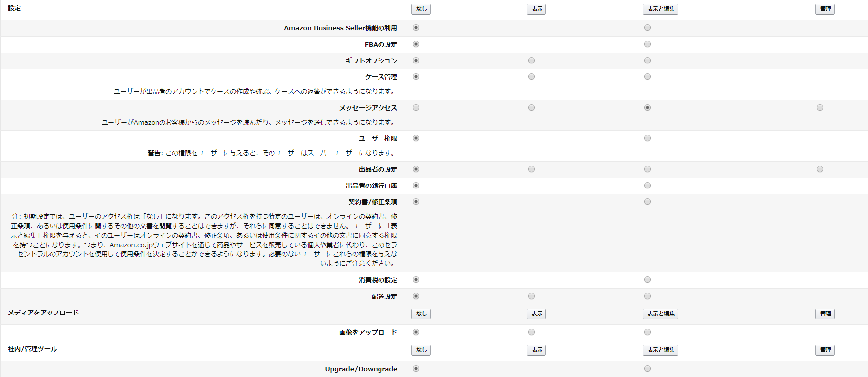Set FBAの設定 to 表示と編集
868x377 pixels.
click(x=647, y=44)
